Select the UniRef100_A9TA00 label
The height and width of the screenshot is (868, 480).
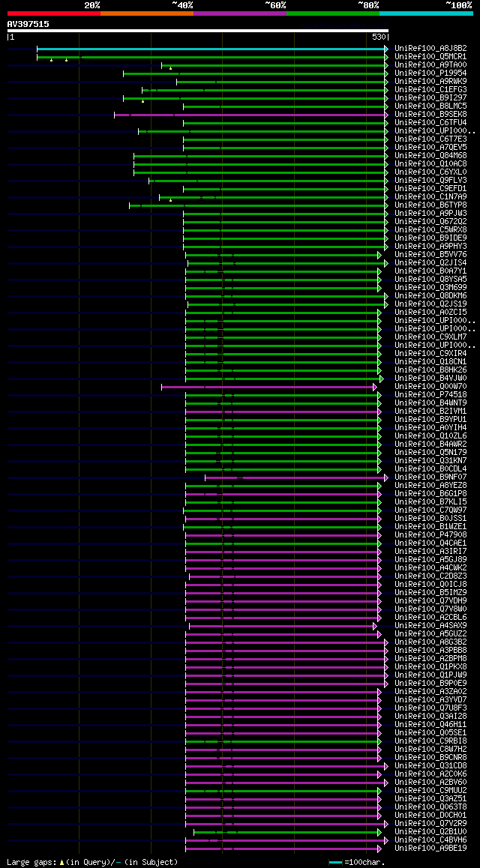point(430,65)
